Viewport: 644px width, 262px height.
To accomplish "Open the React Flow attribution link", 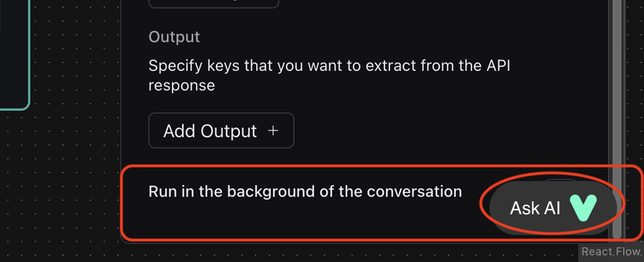I will click(x=611, y=252).
